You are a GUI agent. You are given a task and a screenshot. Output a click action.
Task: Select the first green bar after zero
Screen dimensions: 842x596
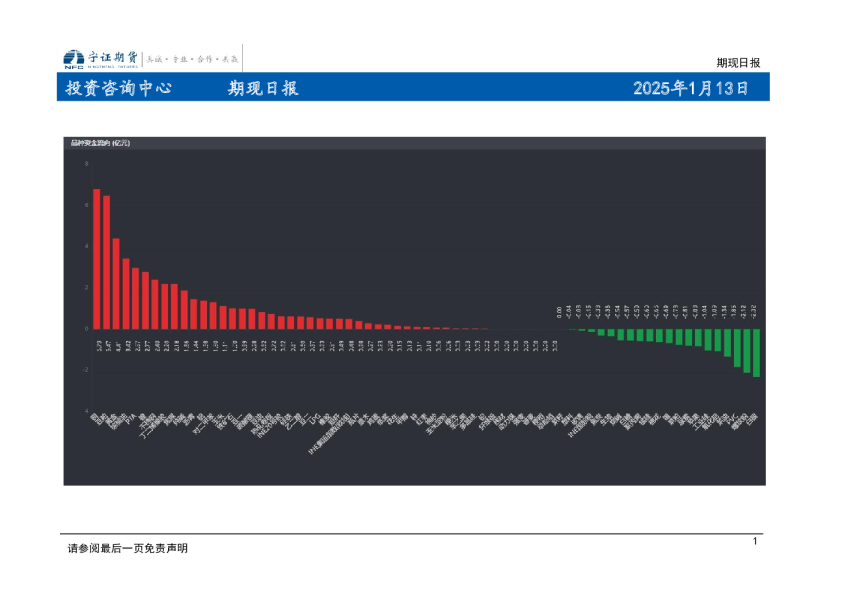point(570,331)
